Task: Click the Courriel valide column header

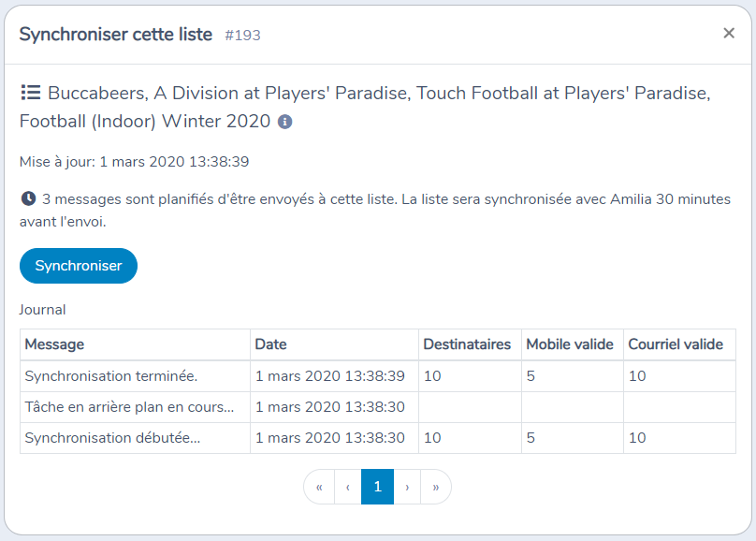Action: pos(679,344)
